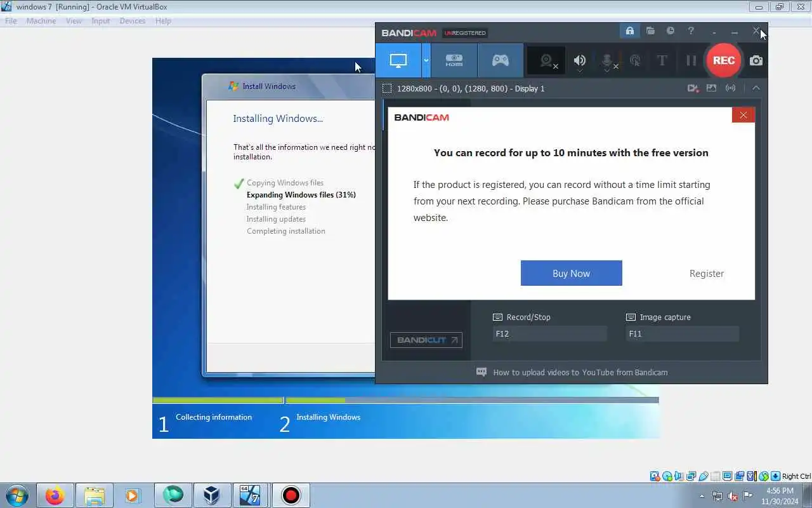Screen dimensions: 812x508
Task: Close the Bandicam free version notice
Action: (743, 115)
